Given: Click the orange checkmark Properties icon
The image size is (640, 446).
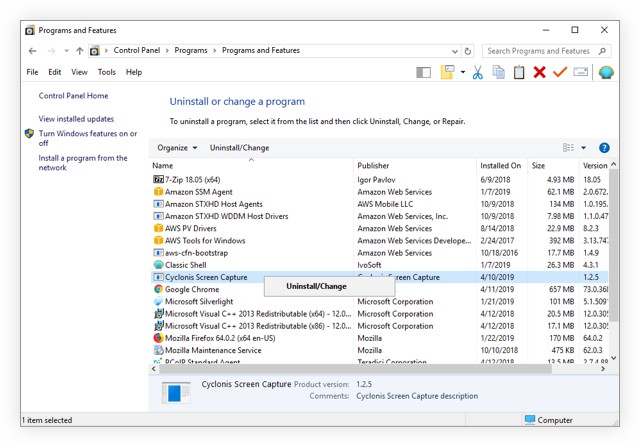Looking at the screenshot, I should (x=560, y=72).
